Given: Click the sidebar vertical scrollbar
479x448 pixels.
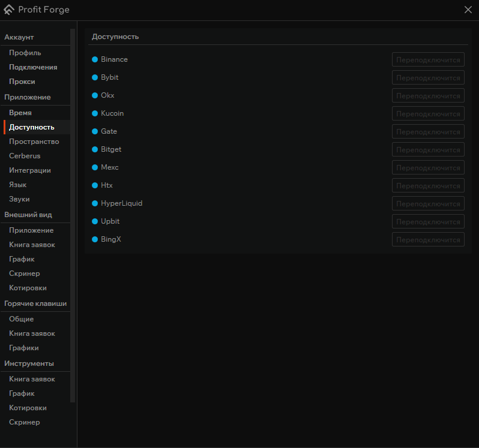Looking at the screenshot, I should coord(73,215).
